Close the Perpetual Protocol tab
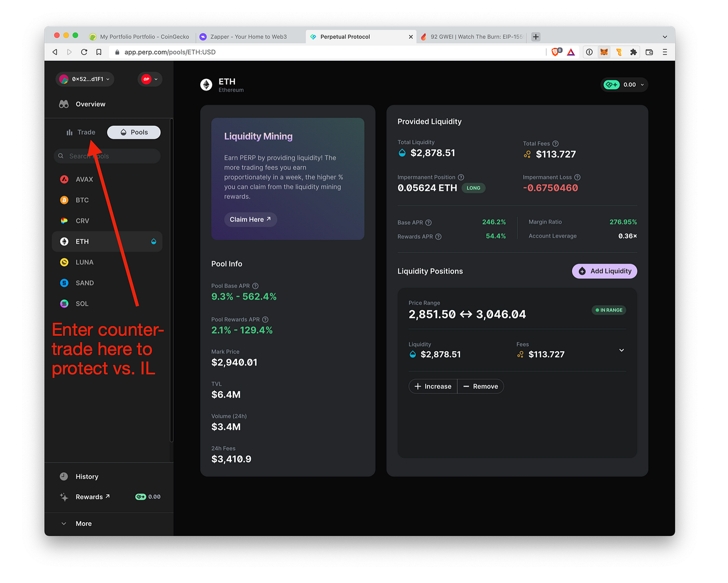728x583 pixels. point(411,37)
